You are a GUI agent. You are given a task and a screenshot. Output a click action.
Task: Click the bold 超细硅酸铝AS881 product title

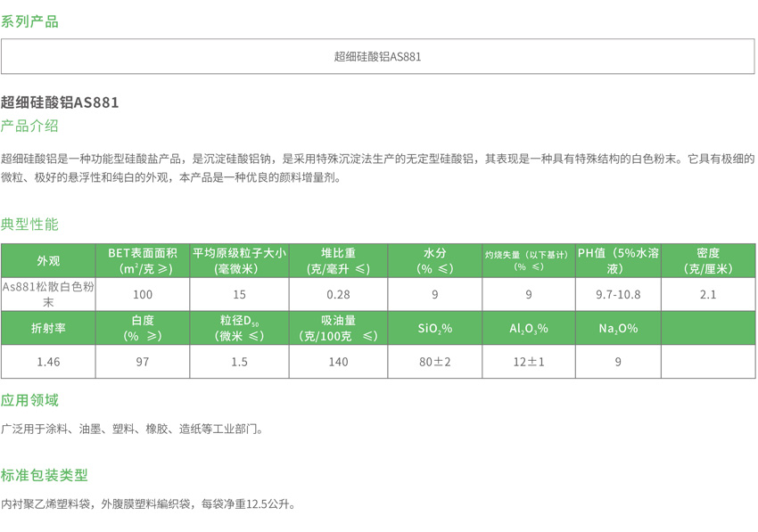[60, 102]
